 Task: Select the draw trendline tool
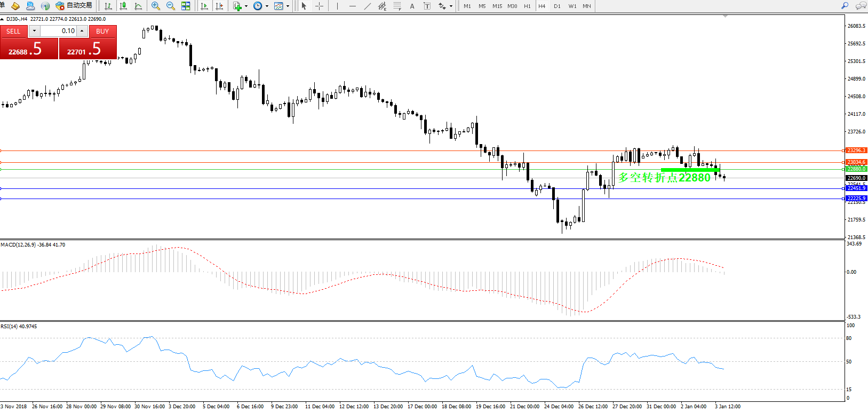[x=368, y=6]
